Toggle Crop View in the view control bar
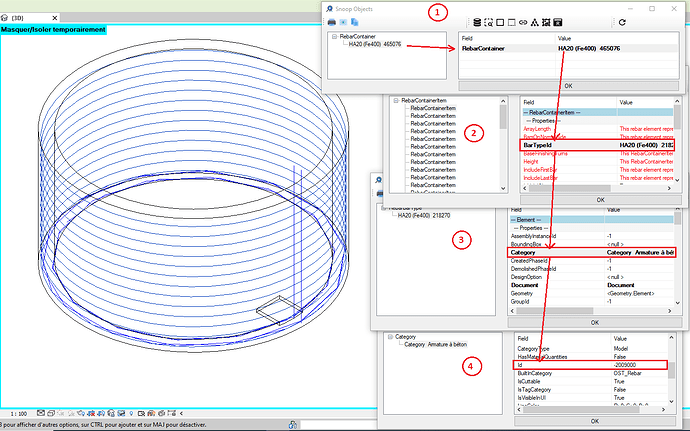690x431 pixels. coord(91,413)
